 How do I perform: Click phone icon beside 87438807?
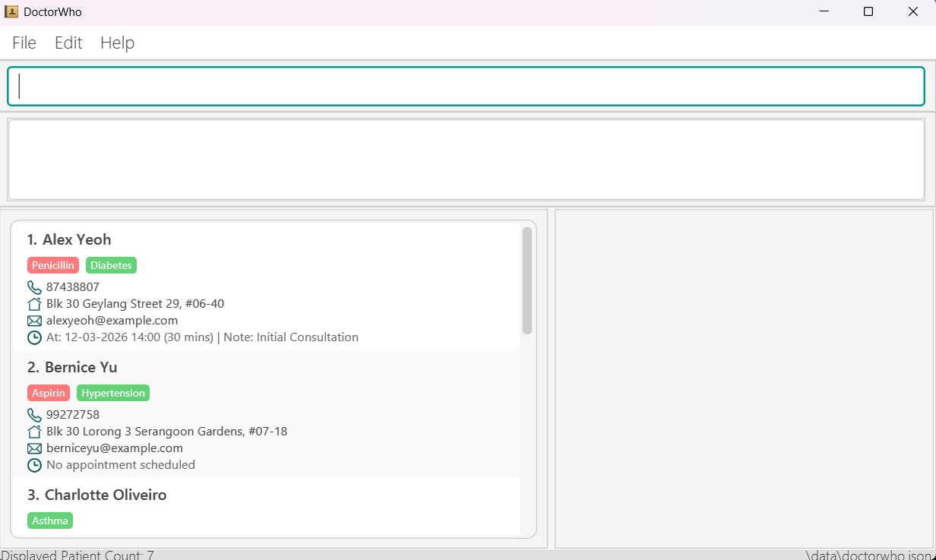tap(34, 287)
